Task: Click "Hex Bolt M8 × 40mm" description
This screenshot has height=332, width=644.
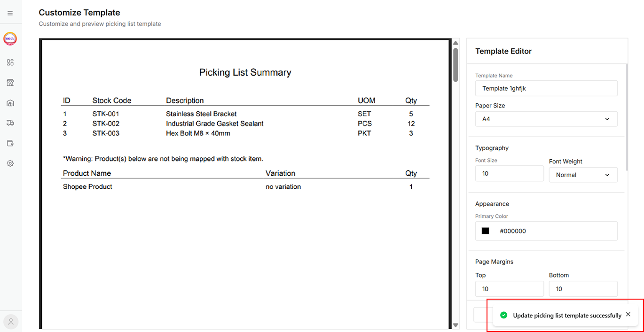Action: tap(198, 133)
